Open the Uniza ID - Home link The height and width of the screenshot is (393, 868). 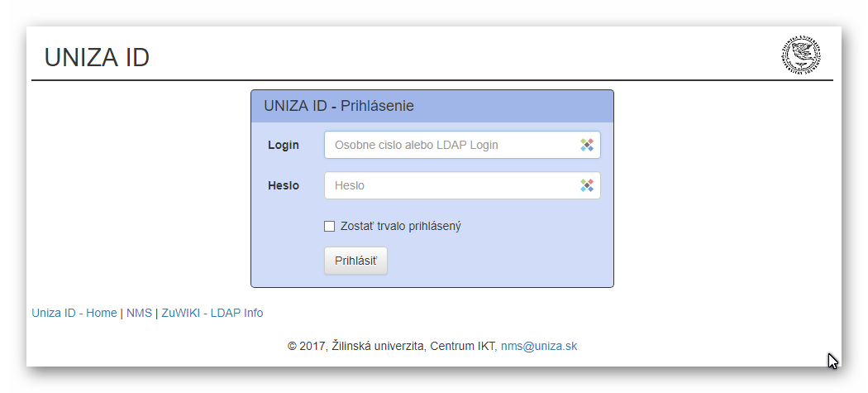[74, 313]
